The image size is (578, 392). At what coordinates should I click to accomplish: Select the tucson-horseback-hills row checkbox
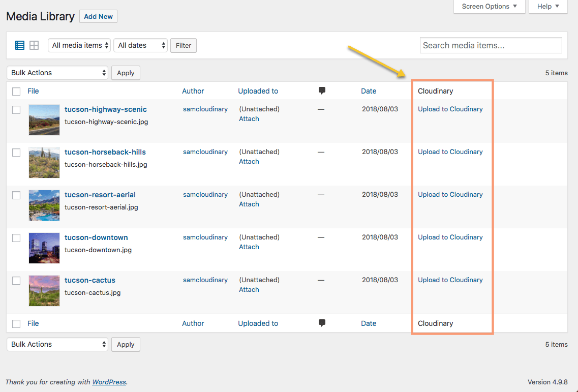click(x=16, y=153)
